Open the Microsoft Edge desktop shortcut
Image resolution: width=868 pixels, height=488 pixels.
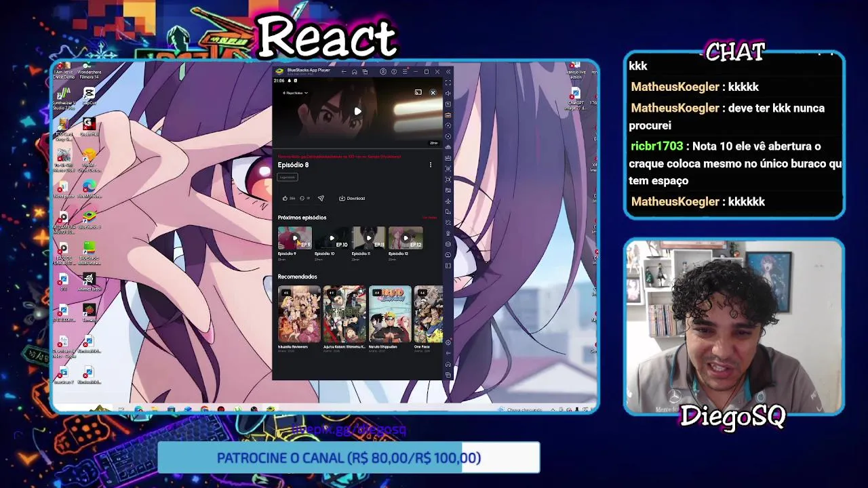coord(89,189)
